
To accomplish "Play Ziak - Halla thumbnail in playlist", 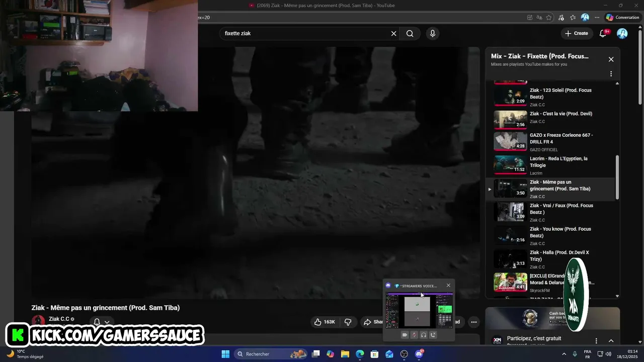I will (x=510, y=259).
